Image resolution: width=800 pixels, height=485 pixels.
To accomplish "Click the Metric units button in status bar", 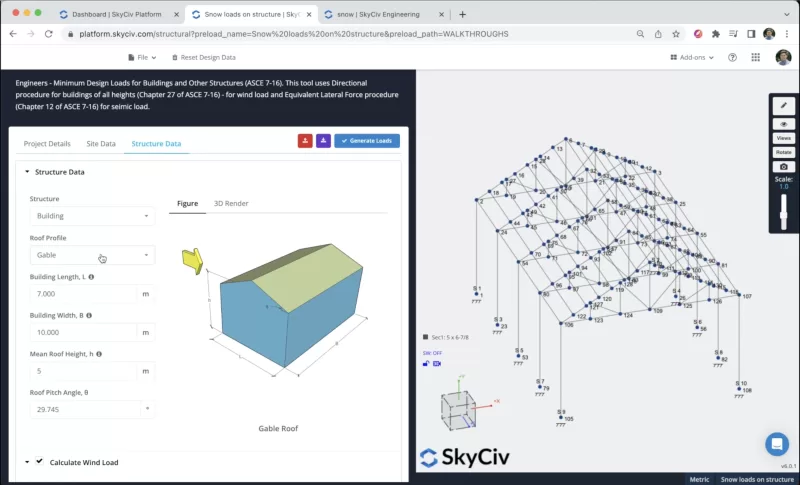I will (x=699, y=479).
